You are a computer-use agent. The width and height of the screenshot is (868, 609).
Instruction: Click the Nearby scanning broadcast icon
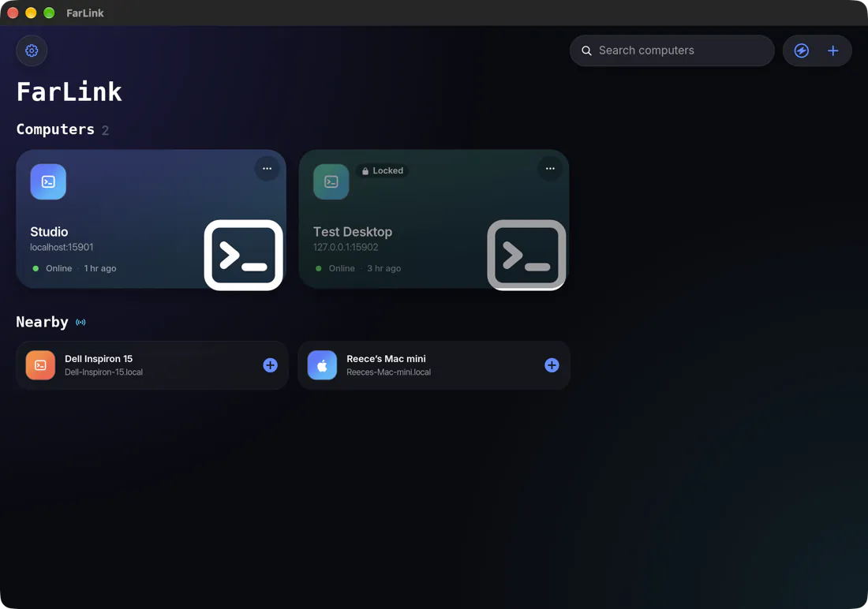(80, 322)
